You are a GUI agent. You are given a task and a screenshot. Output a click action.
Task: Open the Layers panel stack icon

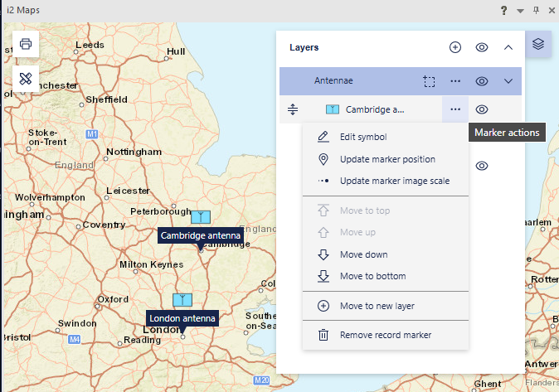538,44
